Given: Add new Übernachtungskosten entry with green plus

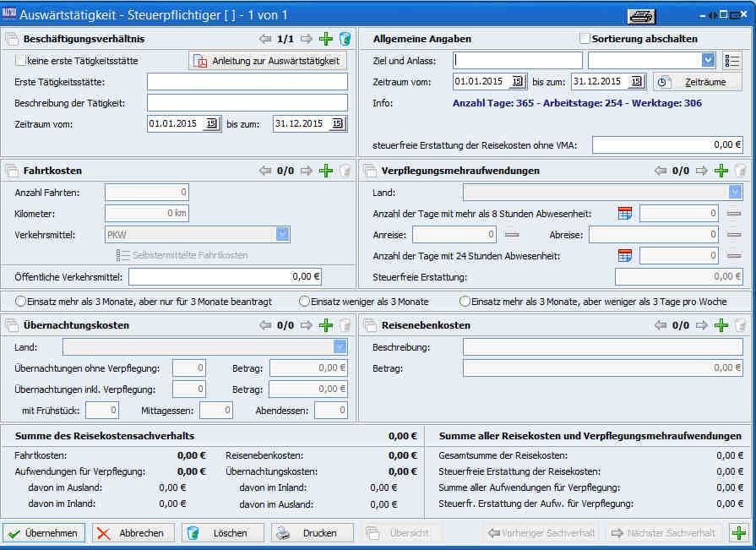Looking at the screenshot, I should click(326, 325).
